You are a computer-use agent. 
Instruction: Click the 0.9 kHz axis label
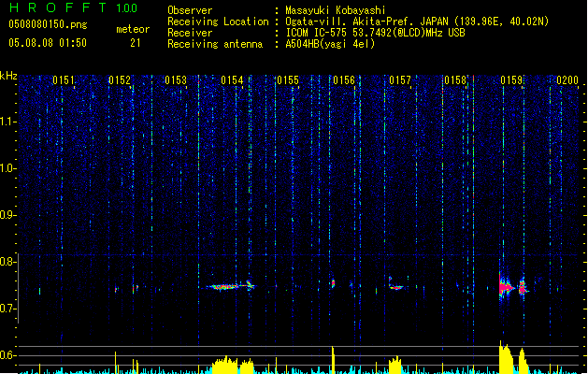tap(7, 214)
